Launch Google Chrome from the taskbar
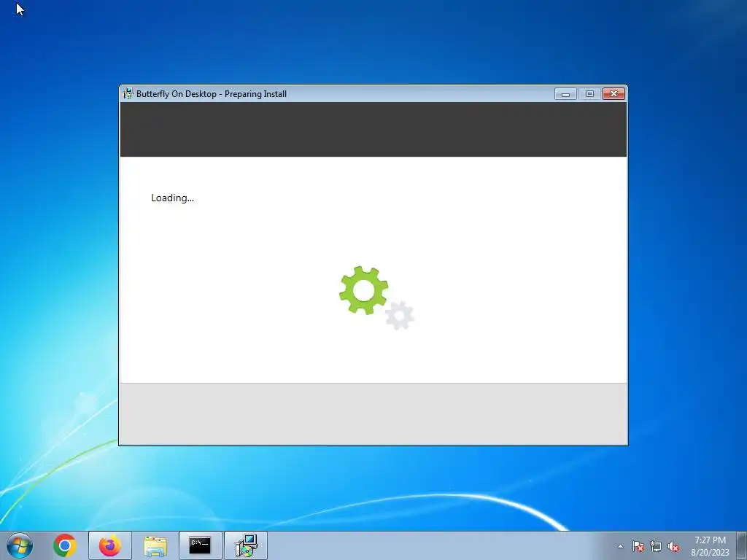 tap(65, 545)
